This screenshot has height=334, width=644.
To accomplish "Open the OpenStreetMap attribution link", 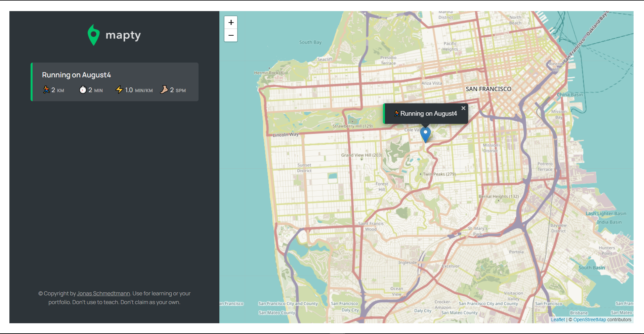I will click(590, 320).
